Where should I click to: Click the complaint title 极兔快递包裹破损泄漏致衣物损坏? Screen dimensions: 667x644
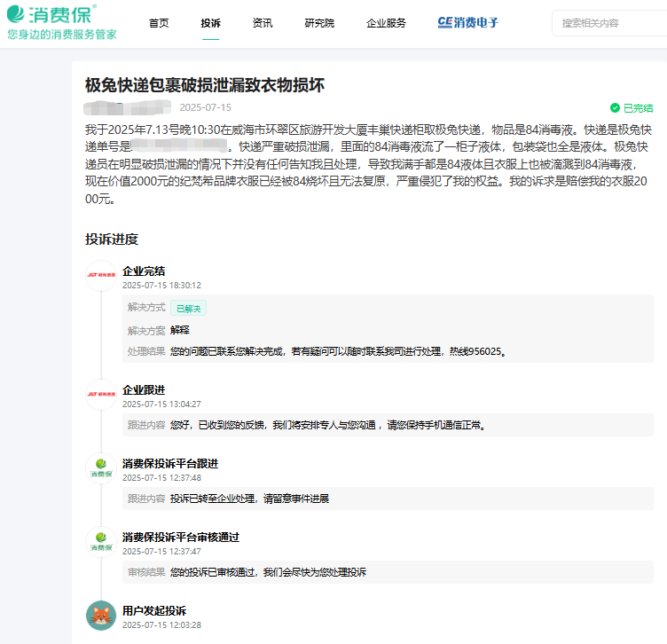point(205,85)
